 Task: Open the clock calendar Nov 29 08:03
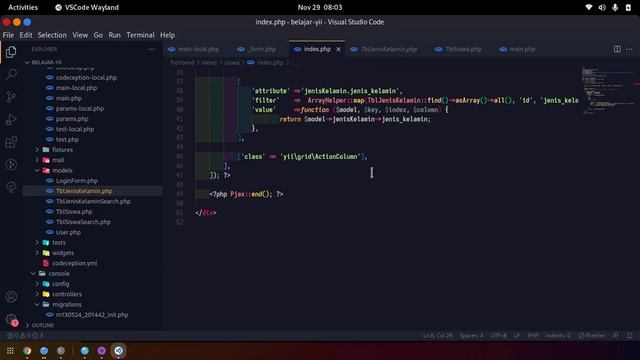[320, 7]
